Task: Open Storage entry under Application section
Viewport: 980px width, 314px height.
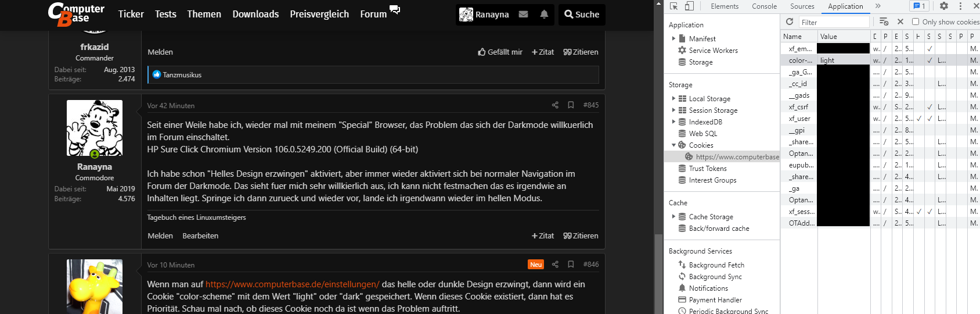Action: point(700,62)
